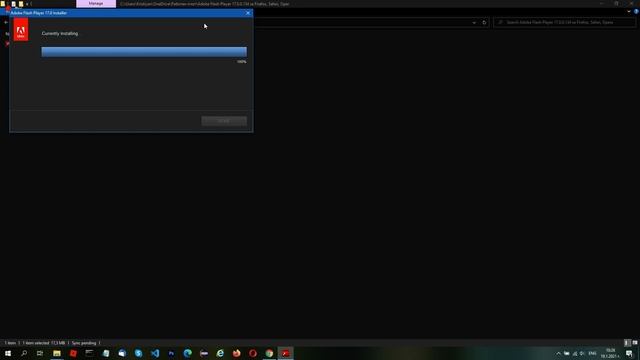Open the volume tray icon

(x=582, y=353)
